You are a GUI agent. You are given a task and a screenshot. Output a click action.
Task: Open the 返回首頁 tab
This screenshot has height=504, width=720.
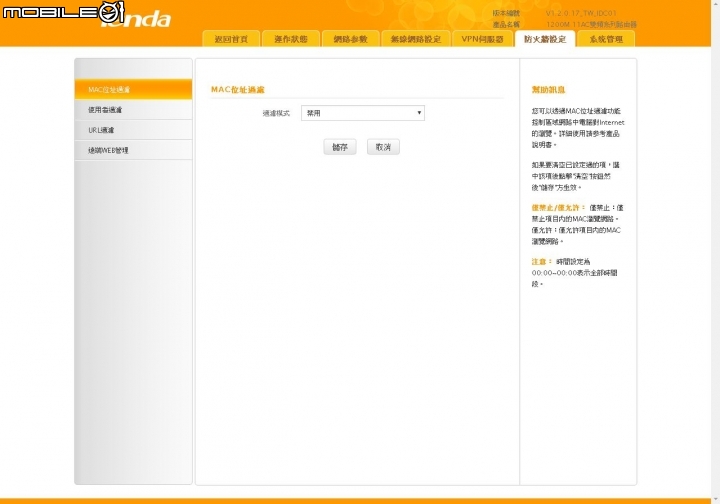(x=231, y=39)
